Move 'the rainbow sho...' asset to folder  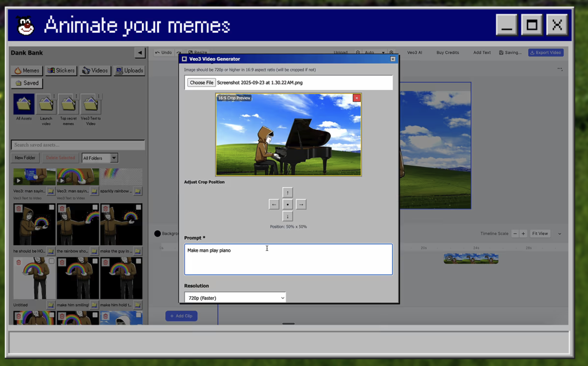(94, 251)
